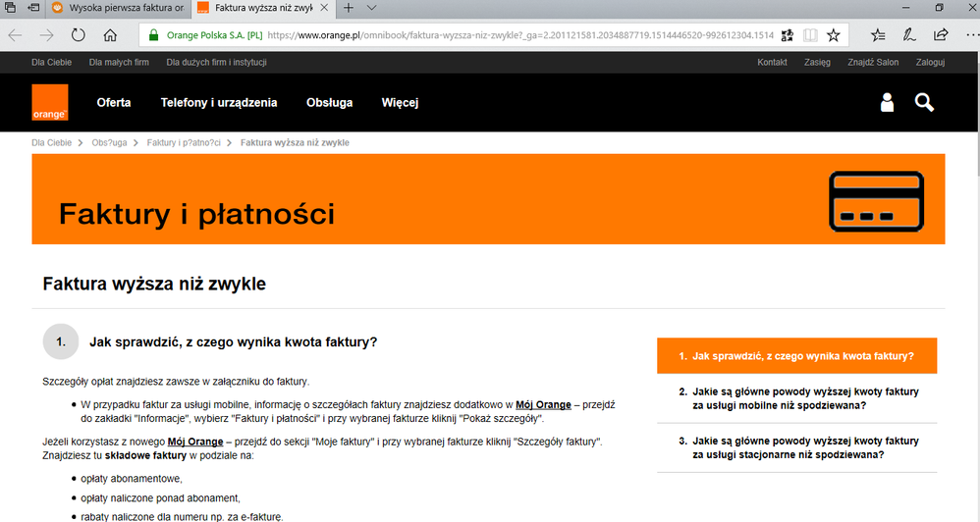Click the green padlock security icon

[x=154, y=35]
